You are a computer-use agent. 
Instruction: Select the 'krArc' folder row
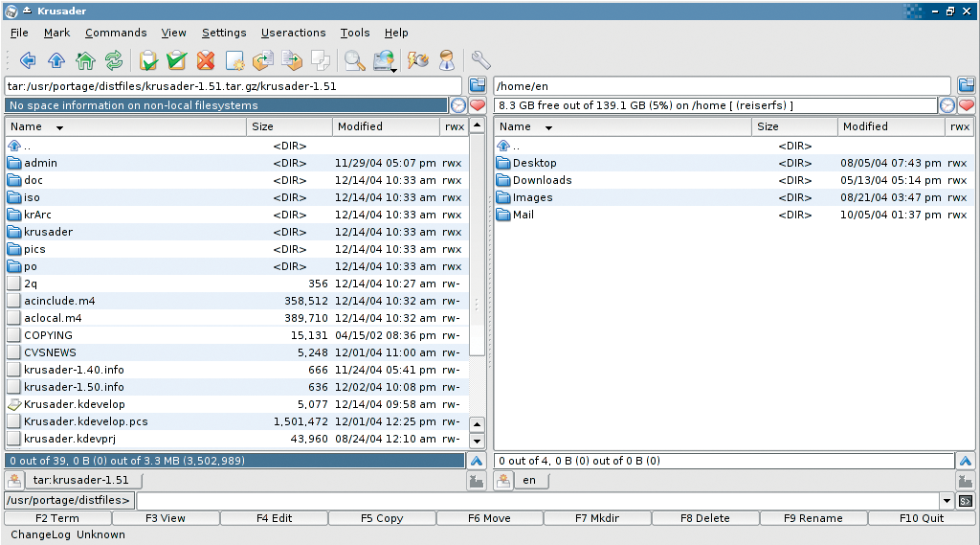237,215
